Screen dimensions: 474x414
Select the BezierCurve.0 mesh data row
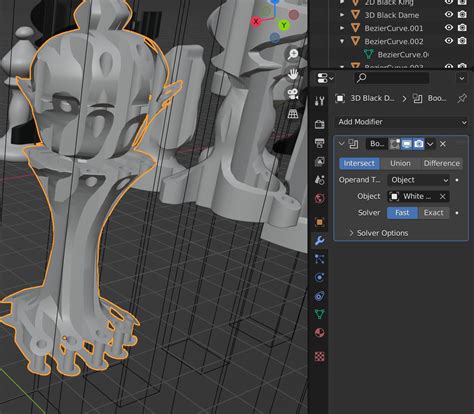[x=403, y=54]
